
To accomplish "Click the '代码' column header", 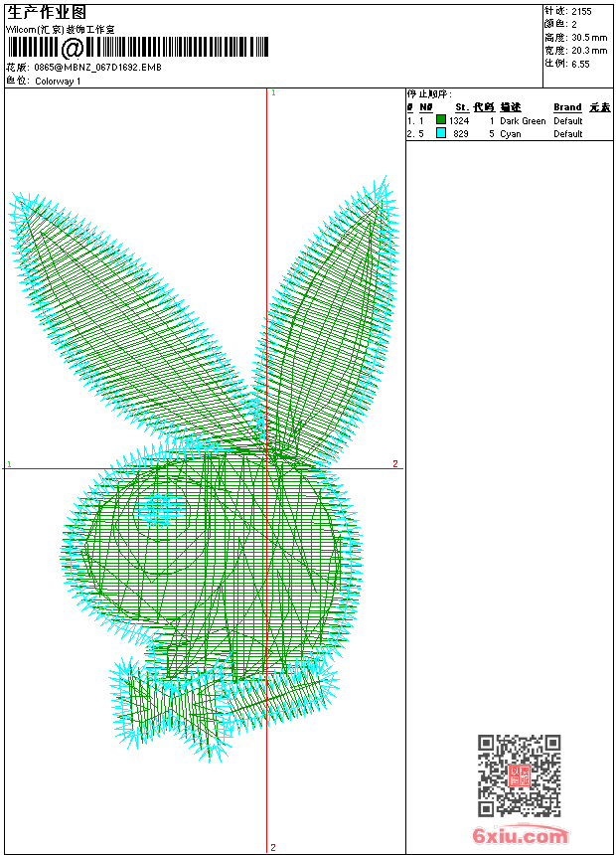I will (x=484, y=107).
